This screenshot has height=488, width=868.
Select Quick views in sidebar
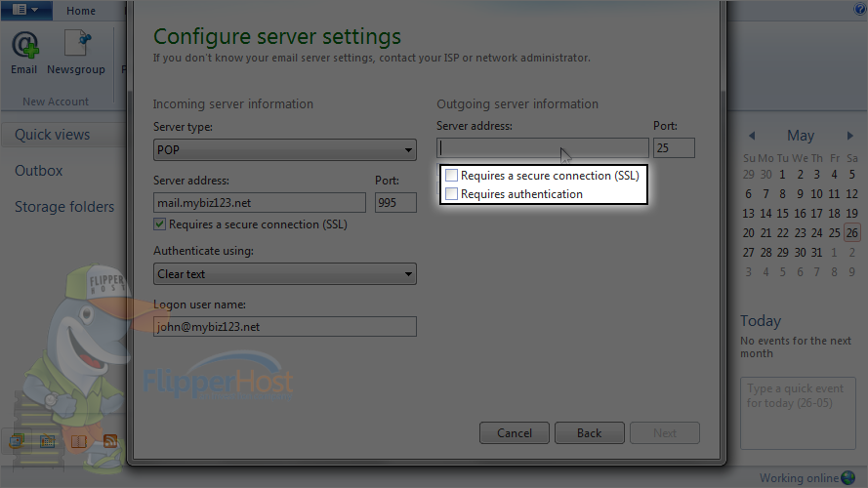tap(52, 135)
